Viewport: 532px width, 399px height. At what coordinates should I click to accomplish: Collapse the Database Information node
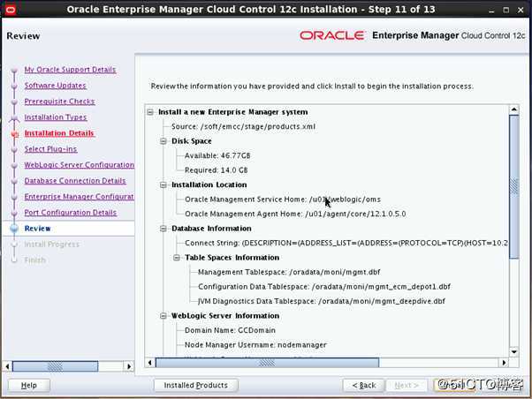tap(163, 229)
